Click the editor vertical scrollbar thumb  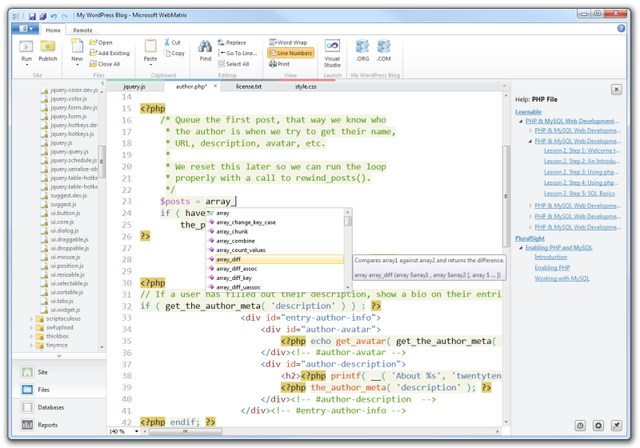tap(506, 196)
